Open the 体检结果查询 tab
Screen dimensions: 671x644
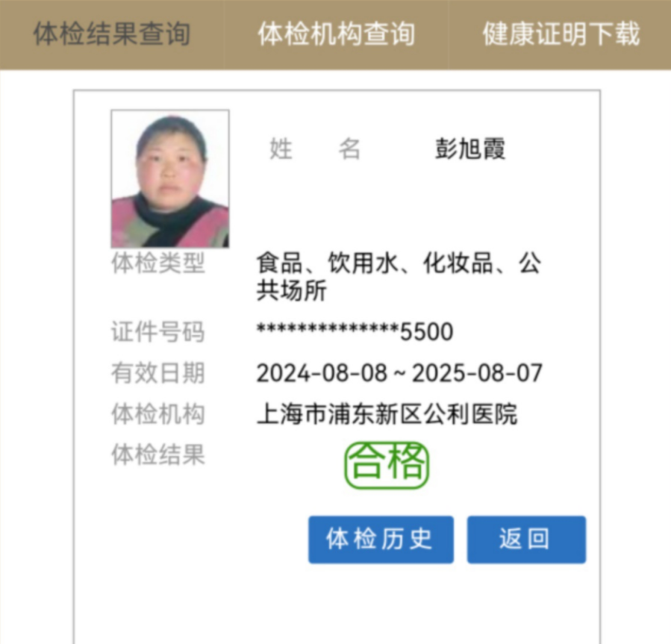[x=112, y=34]
